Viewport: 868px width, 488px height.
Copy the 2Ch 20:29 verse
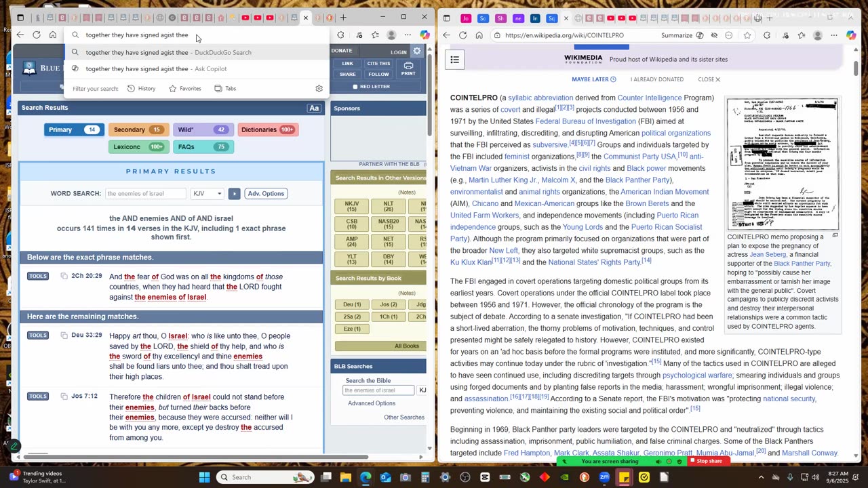(64, 276)
